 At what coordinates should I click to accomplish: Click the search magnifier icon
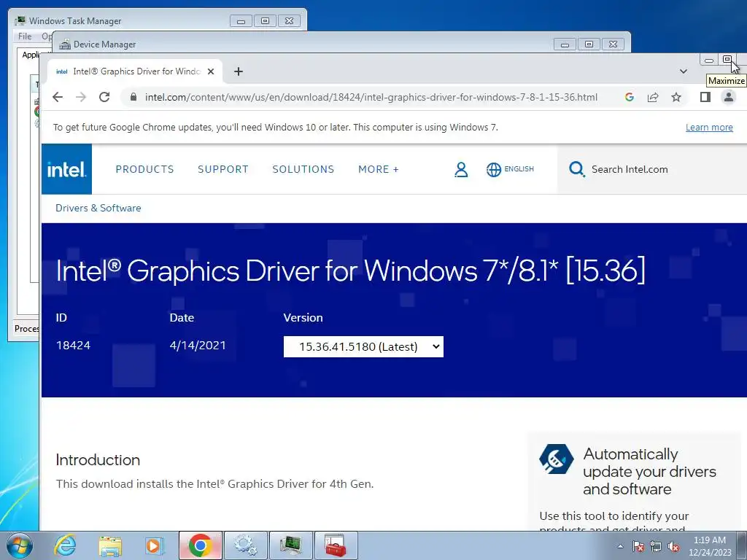576,169
